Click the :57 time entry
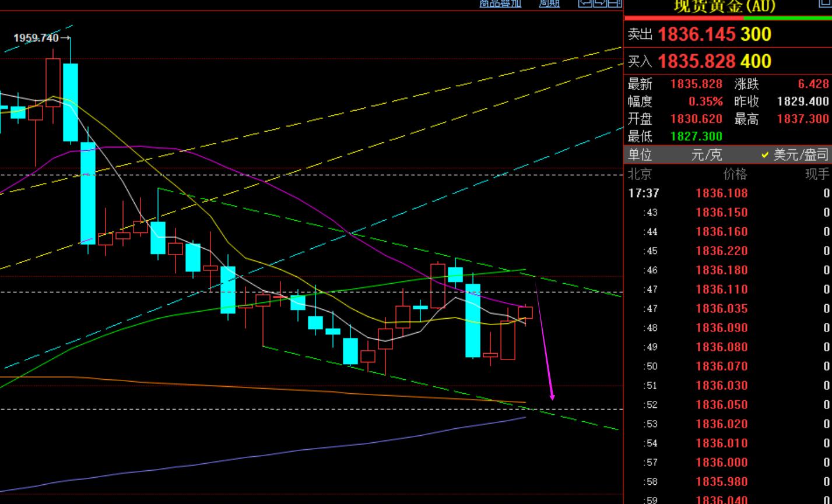The image size is (832, 504). point(650,463)
